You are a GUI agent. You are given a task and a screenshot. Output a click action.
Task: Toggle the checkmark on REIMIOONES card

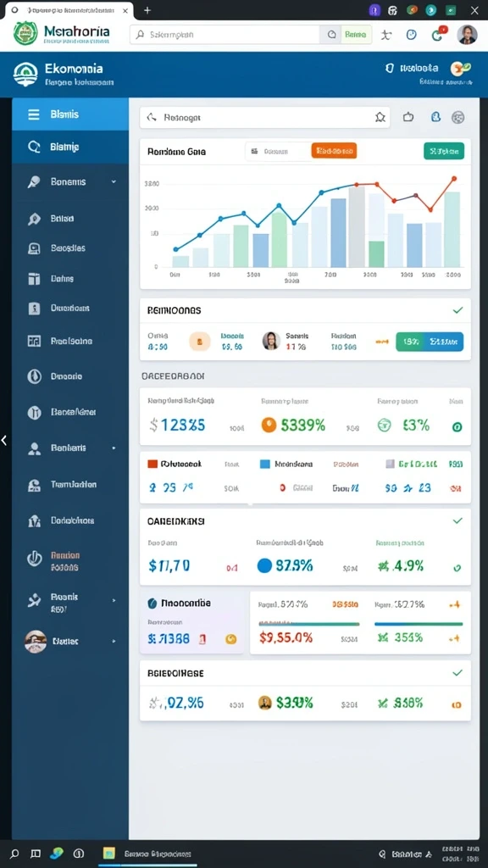[457, 310]
